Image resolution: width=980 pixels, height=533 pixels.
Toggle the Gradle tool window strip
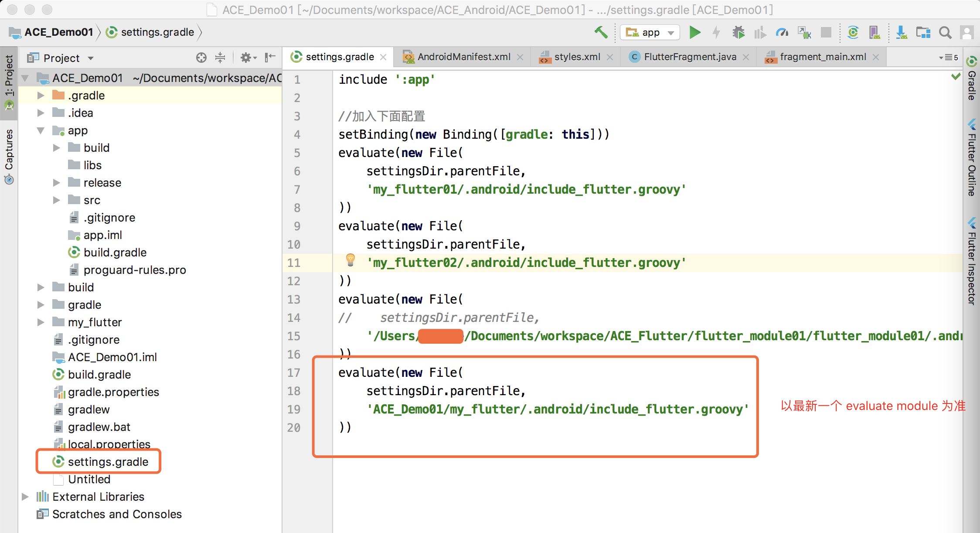pyautogui.click(x=972, y=79)
